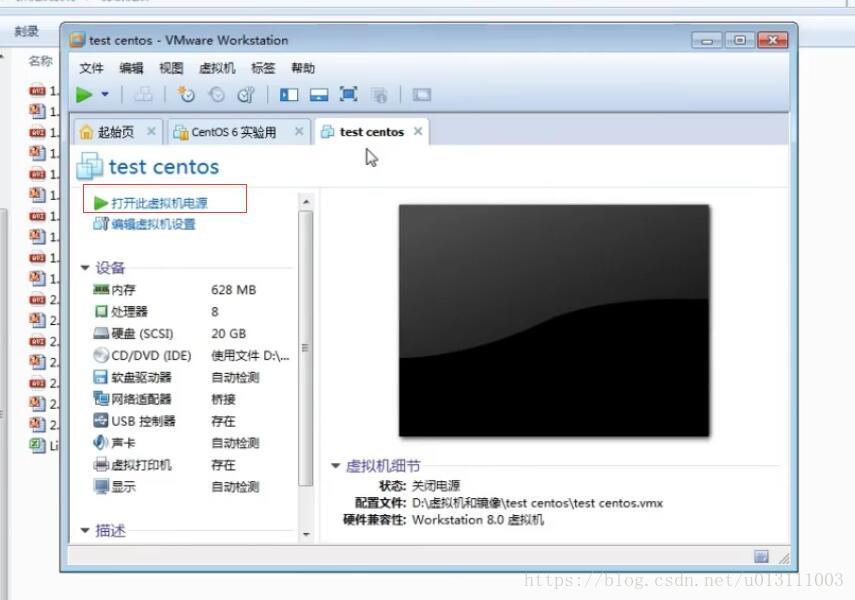Select the 显示 device row
The height and width of the screenshot is (600, 855).
pos(191,487)
